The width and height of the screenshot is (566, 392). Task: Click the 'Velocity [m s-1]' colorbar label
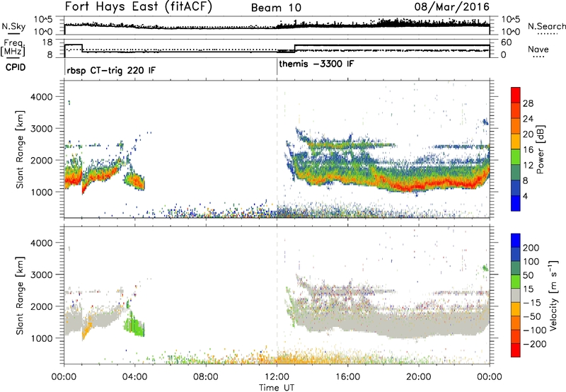tap(554, 295)
